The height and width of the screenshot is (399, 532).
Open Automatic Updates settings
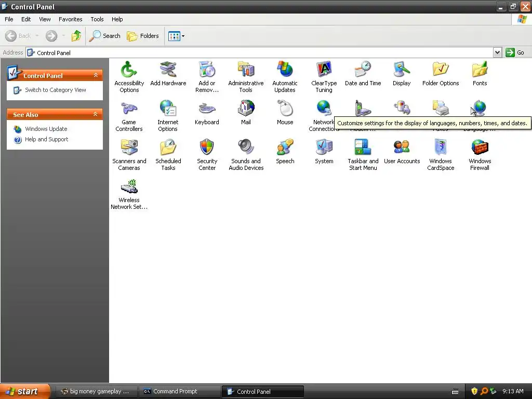tap(285, 77)
